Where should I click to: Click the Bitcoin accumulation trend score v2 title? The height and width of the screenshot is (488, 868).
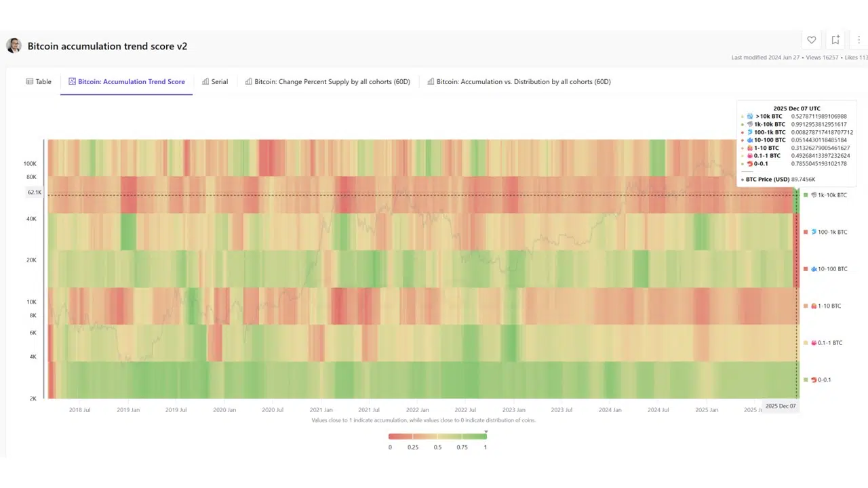(x=107, y=46)
